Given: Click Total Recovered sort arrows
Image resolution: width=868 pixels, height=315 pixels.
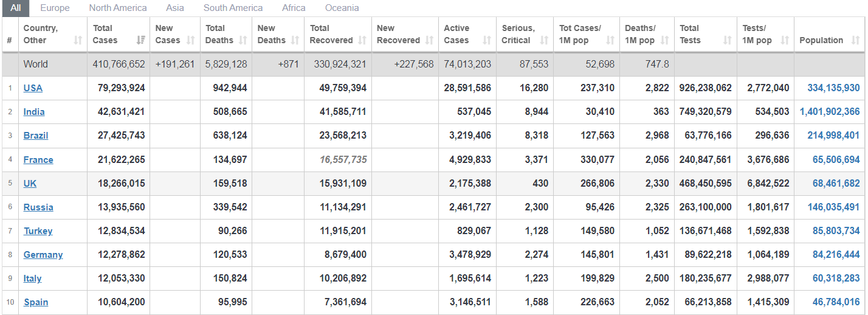Looking at the screenshot, I should [x=362, y=40].
